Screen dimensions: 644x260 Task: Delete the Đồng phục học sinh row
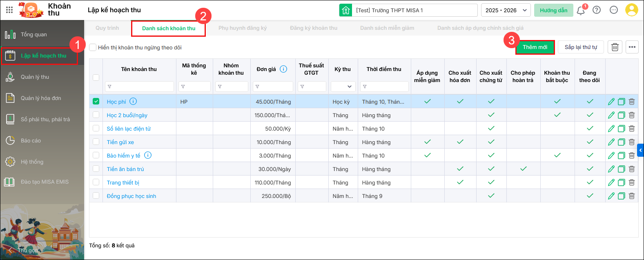tap(631, 196)
